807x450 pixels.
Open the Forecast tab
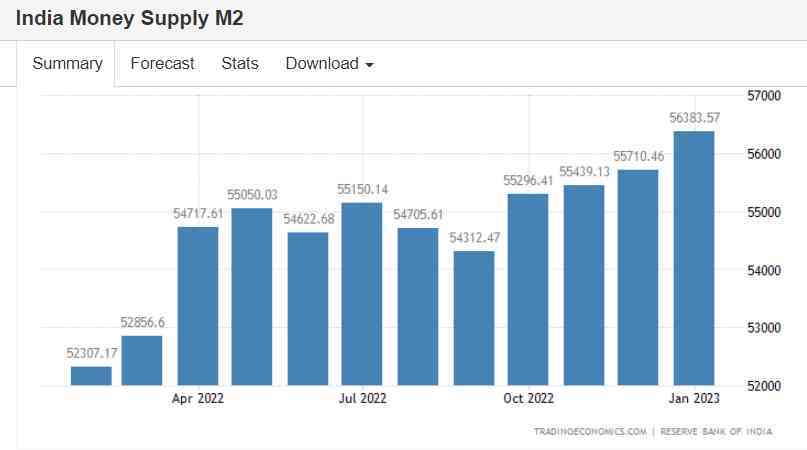coord(162,63)
